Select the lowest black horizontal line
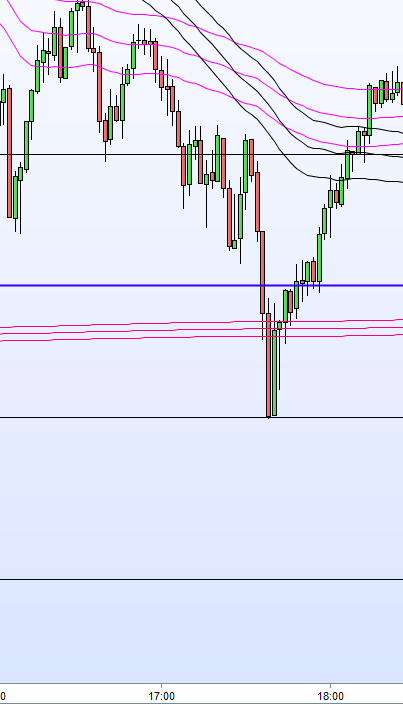The width and height of the screenshot is (403, 704). (202, 580)
